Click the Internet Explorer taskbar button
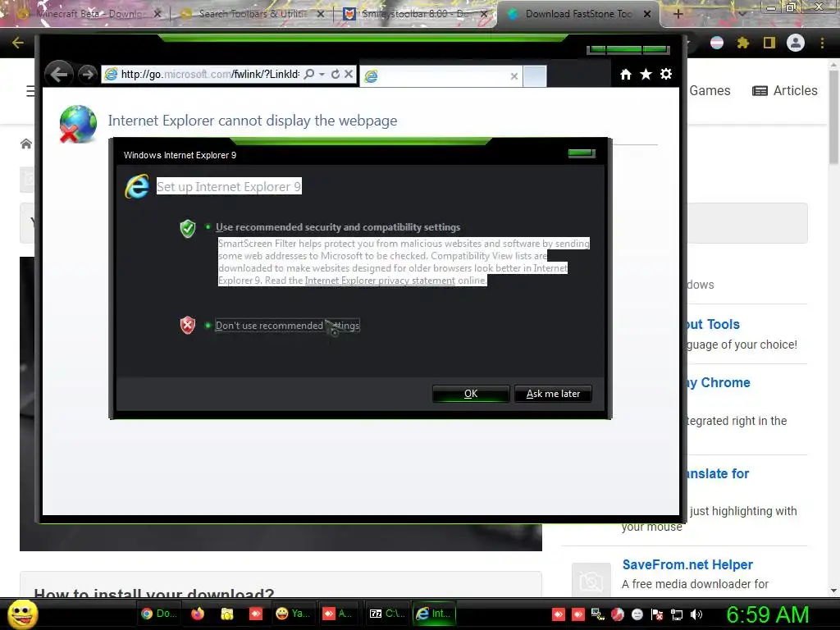Screen dimensions: 840x630 (434, 614)
